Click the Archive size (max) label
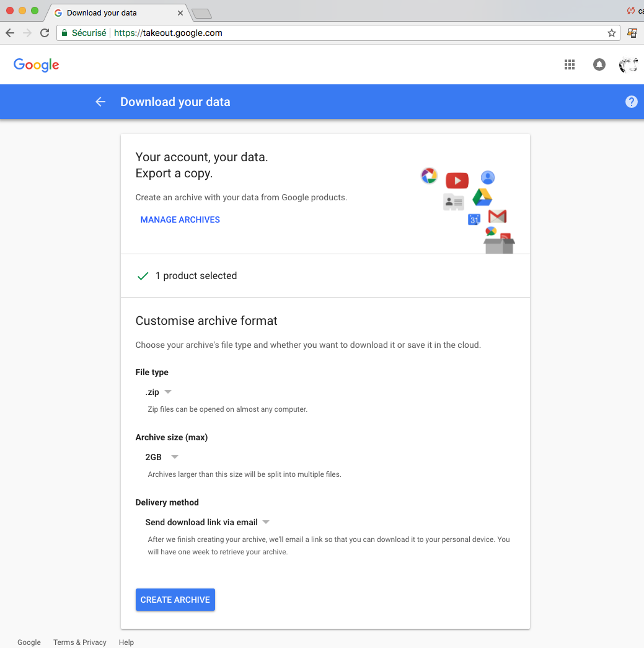 172,437
